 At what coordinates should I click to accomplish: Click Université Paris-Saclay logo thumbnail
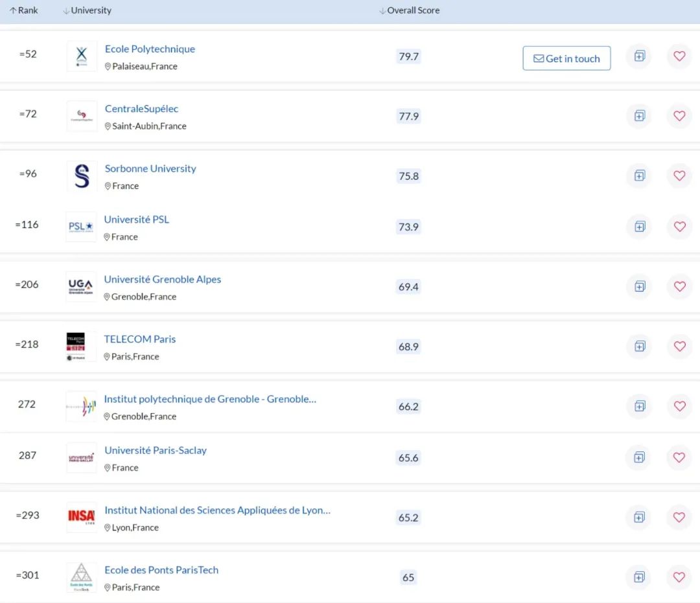point(81,457)
